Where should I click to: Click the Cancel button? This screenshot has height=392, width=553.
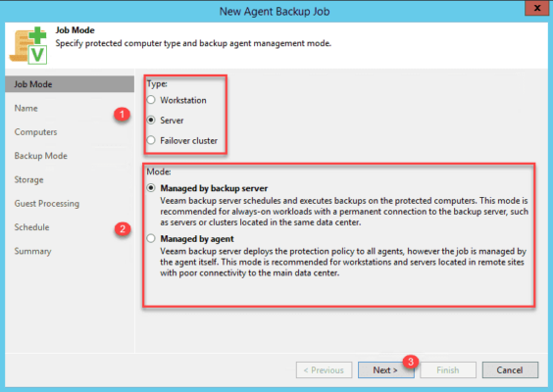(510, 370)
